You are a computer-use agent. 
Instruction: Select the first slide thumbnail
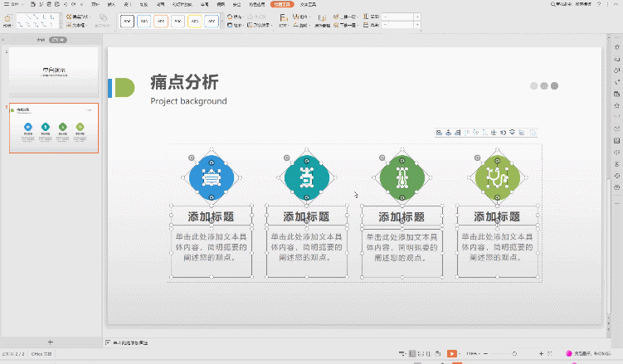(x=54, y=70)
